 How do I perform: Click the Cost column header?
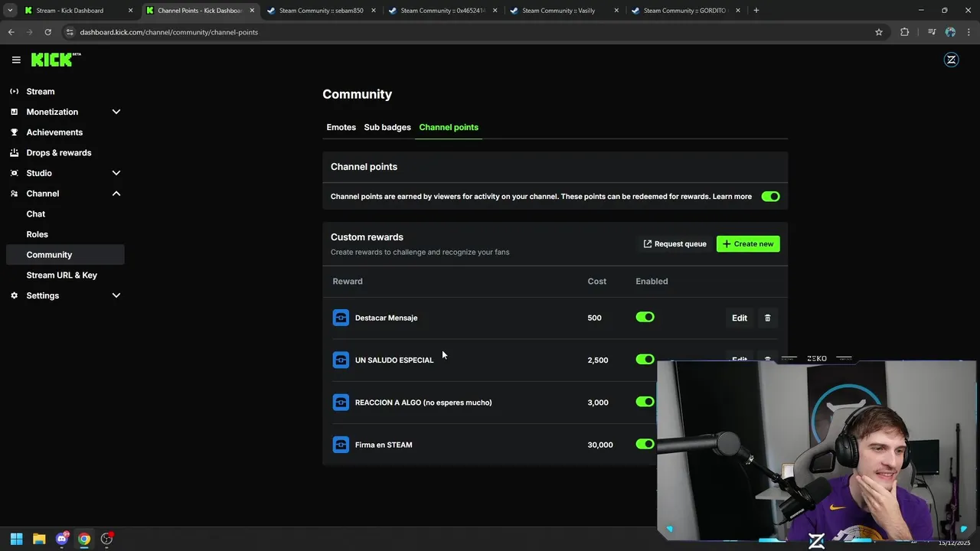click(597, 282)
